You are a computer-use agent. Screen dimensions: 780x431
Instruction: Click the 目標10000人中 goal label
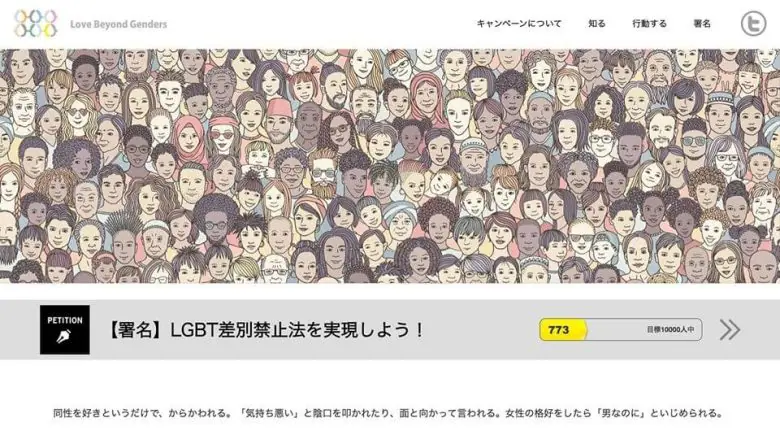coord(670,329)
